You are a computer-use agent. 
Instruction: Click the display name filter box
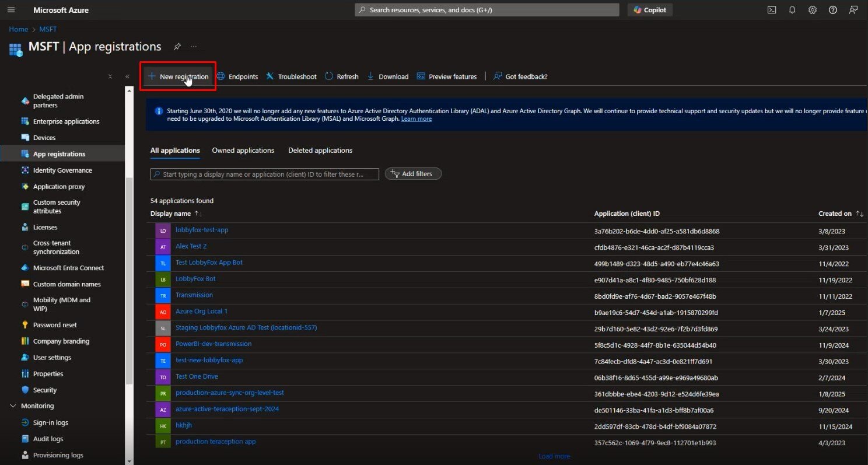tap(265, 174)
